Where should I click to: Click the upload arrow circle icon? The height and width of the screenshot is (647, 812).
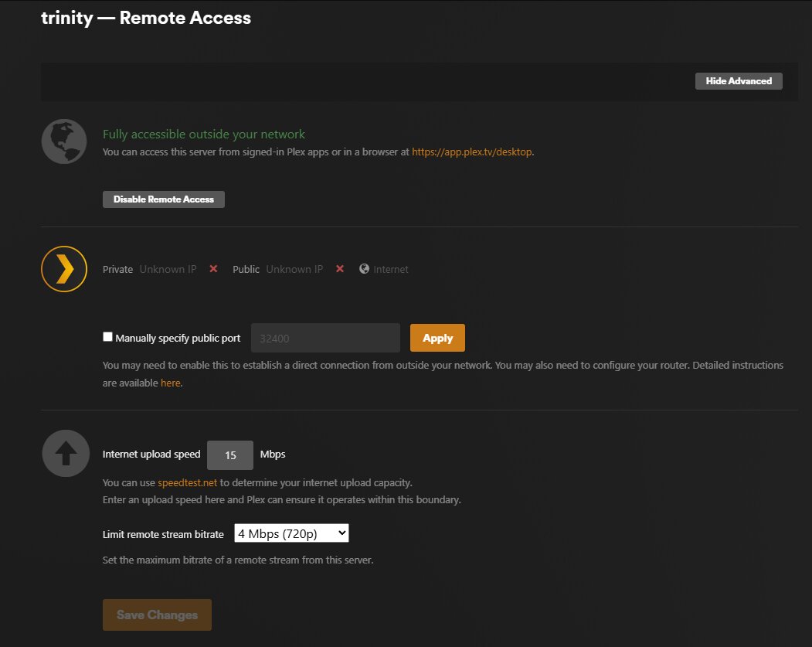pyautogui.click(x=64, y=453)
